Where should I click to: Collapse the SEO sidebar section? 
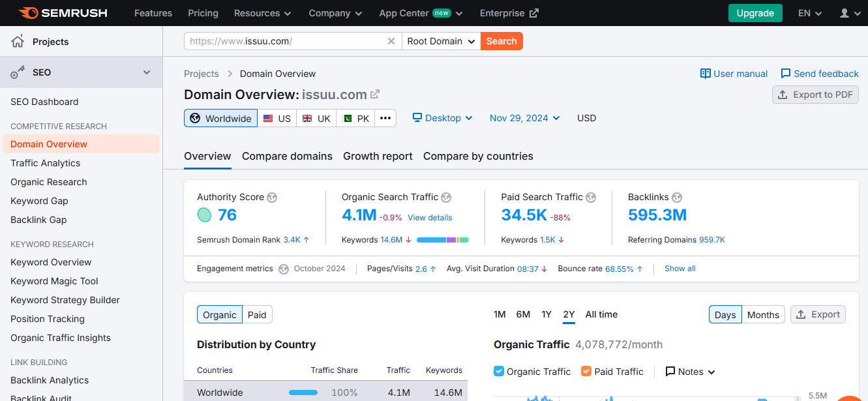[x=147, y=72]
